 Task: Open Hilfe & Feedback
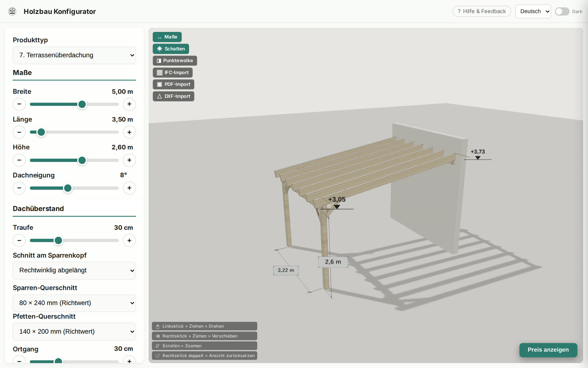tap(482, 11)
